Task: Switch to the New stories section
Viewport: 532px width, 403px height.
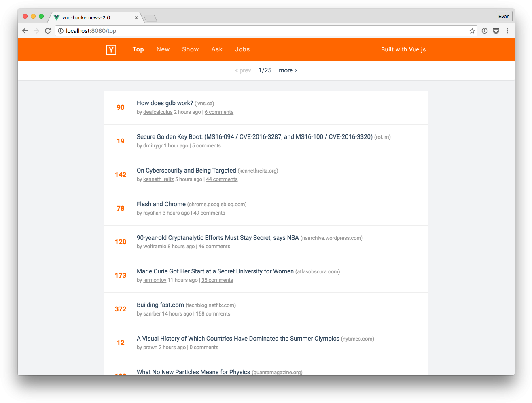Action: 163,49
